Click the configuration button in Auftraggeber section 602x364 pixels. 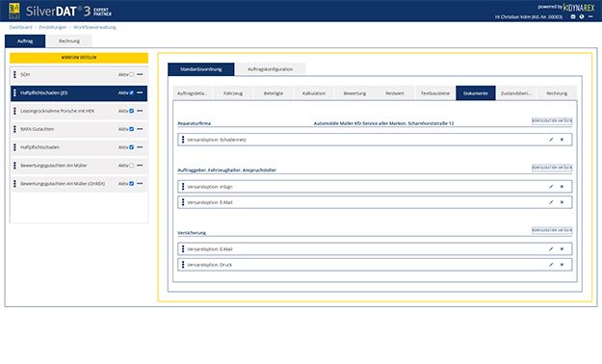coord(552,168)
